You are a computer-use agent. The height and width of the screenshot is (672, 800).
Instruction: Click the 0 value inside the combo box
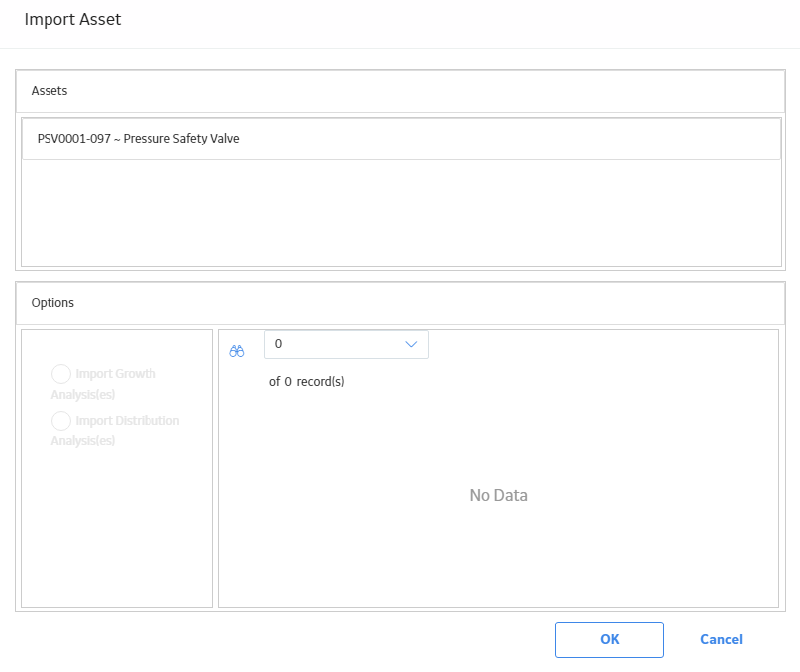(x=278, y=344)
